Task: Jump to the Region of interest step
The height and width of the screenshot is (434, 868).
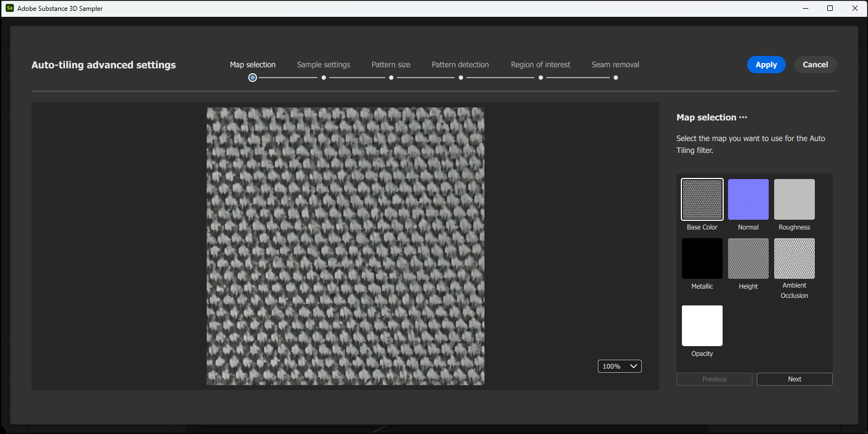Action: (x=540, y=65)
